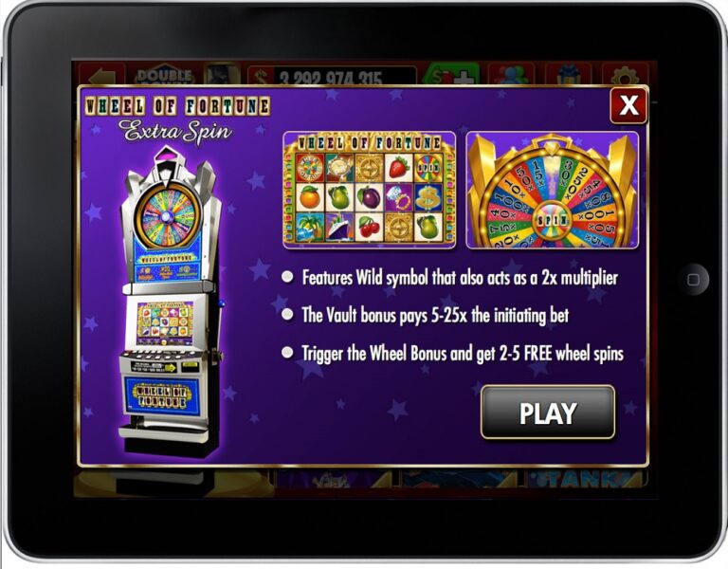Select the diamond ring symbol on the reels
728x569 pixels.
point(398,197)
